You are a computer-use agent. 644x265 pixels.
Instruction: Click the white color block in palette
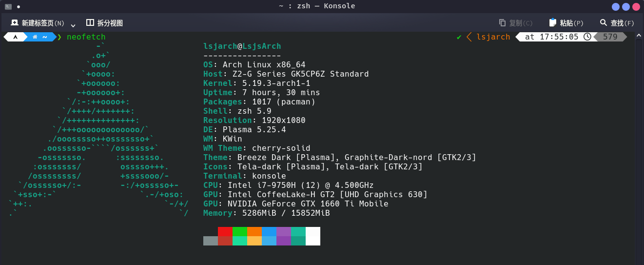point(313,236)
